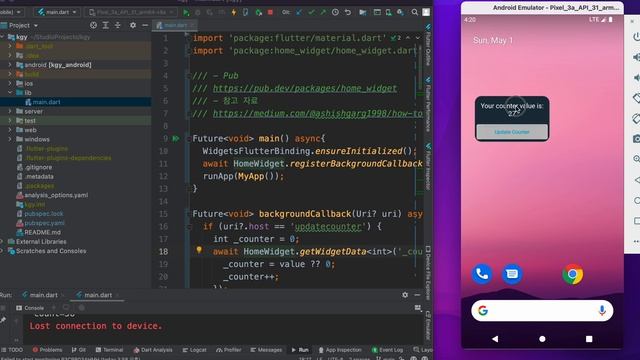Open the medium.com link in comment
The width and height of the screenshot is (640, 360).
click(318, 113)
